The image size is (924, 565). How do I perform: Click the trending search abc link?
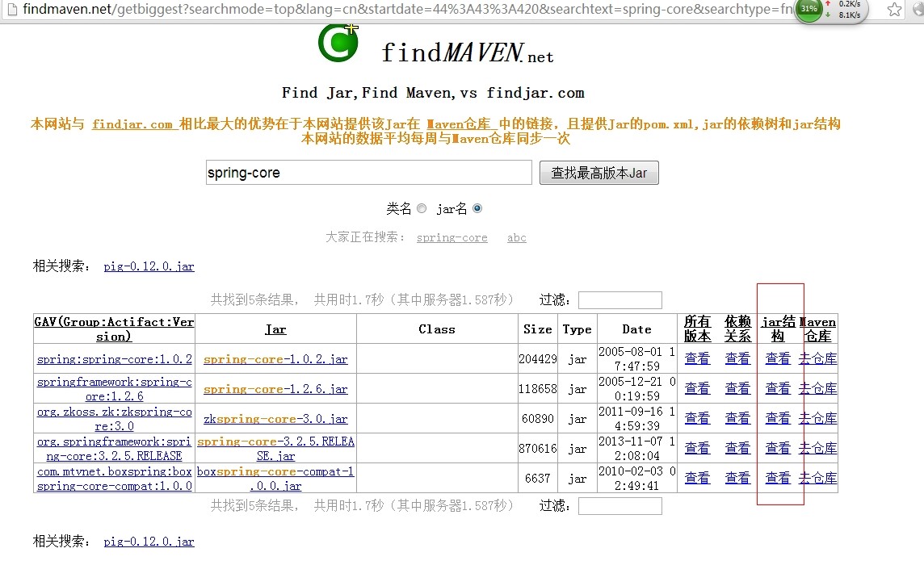click(517, 238)
